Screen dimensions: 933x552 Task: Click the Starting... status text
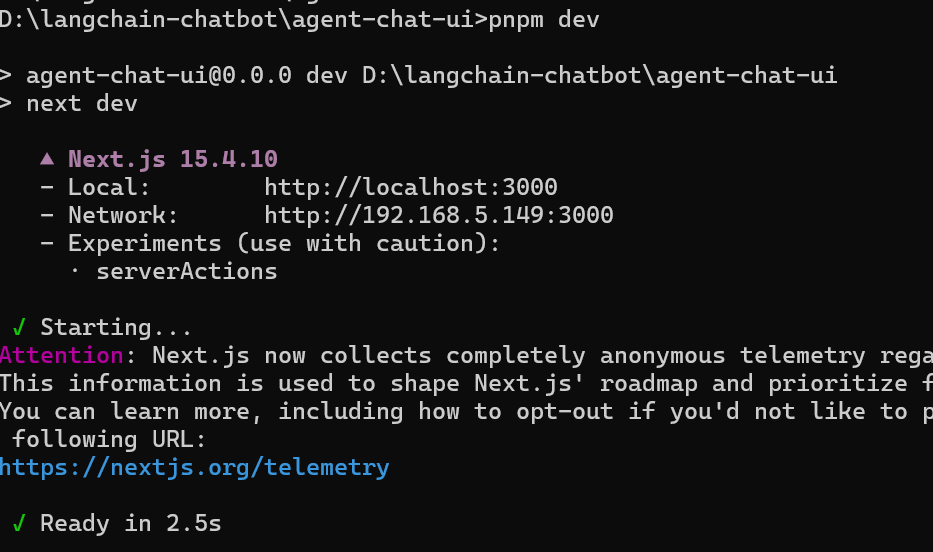pyautogui.click(x=116, y=327)
